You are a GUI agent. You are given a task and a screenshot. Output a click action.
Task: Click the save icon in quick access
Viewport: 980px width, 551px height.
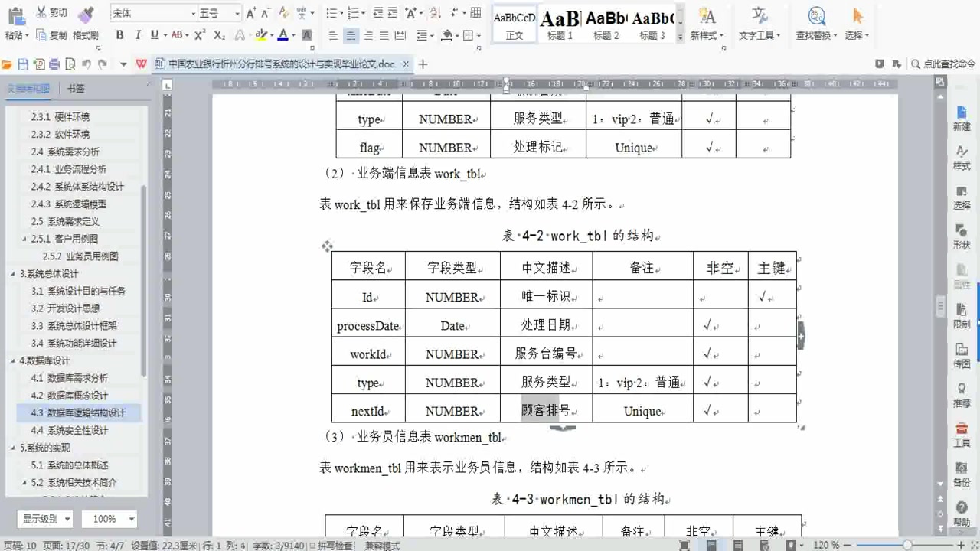tap(23, 64)
